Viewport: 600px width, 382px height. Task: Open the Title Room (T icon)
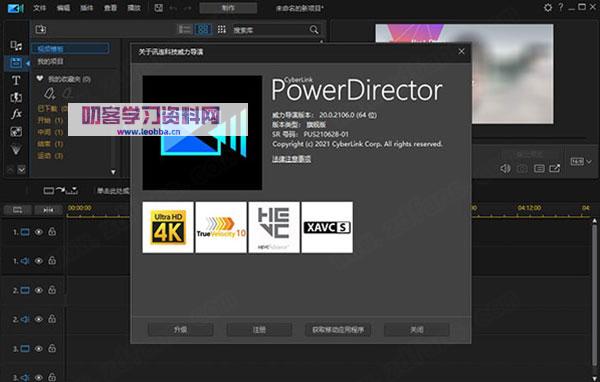click(16, 80)
